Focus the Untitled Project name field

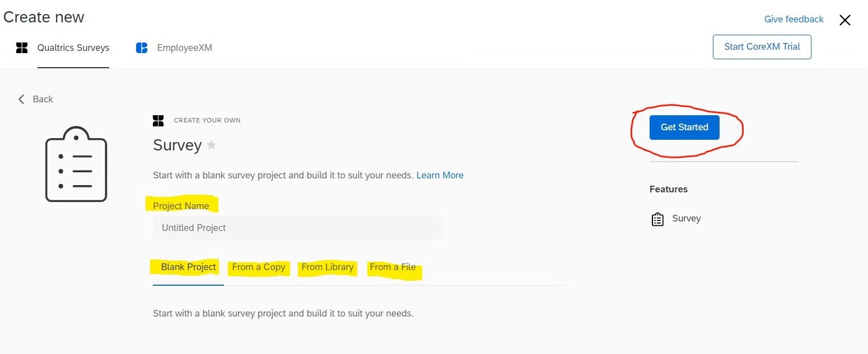click(297, 228)
